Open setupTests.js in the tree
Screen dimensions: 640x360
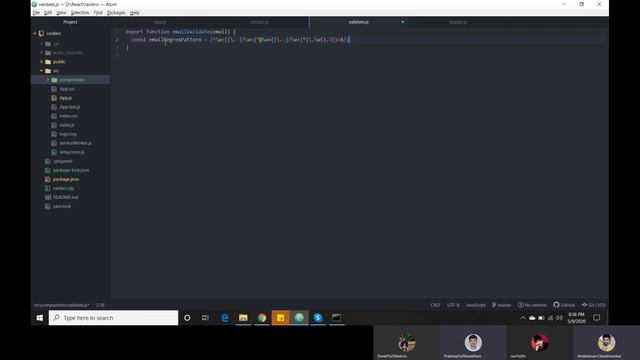tap(72, 152)
